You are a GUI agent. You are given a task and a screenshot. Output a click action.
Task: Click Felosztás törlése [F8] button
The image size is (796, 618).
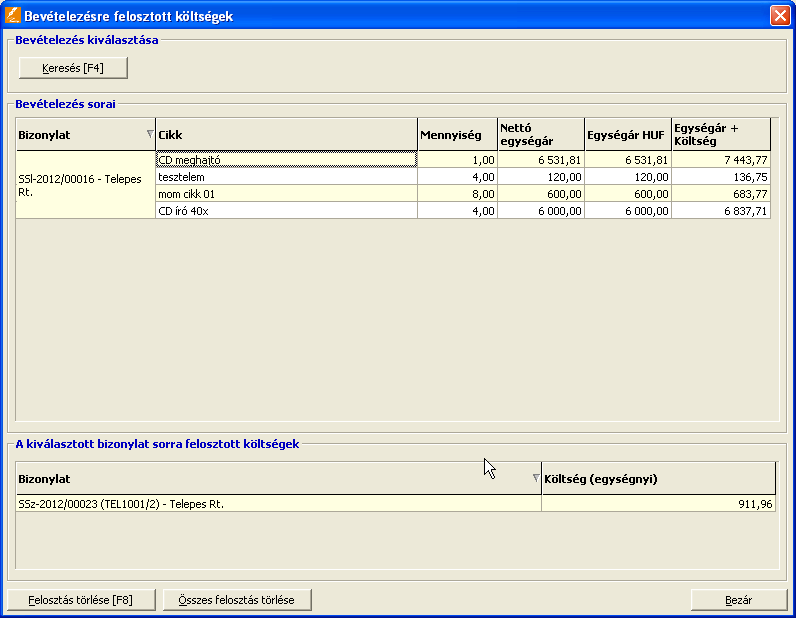point(81,600)
